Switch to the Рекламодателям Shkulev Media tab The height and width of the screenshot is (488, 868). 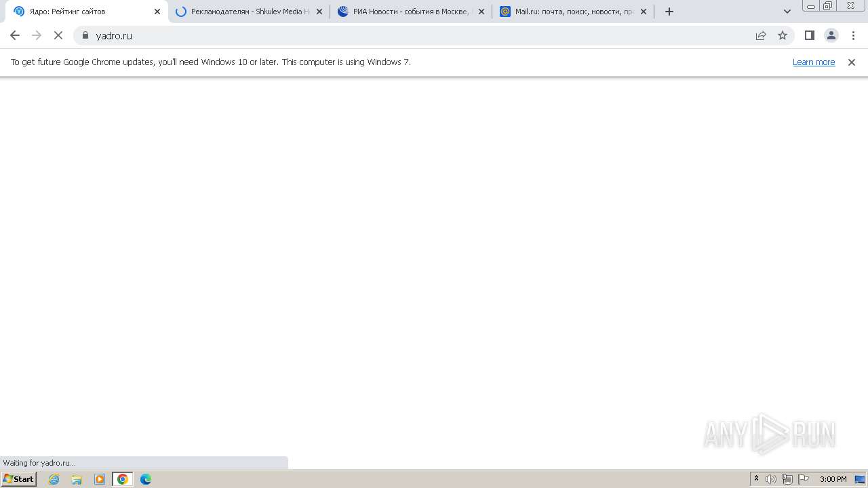[x=249, y=12]
